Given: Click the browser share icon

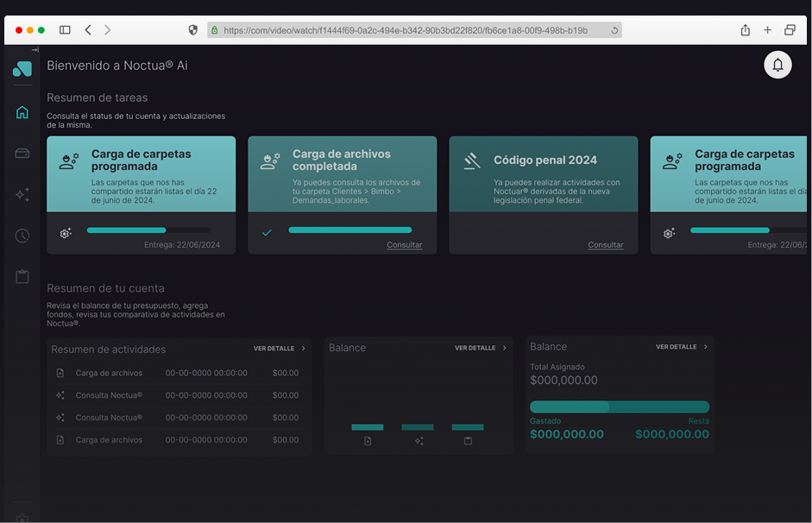Looking at the screenshot, I should point(745,30).
